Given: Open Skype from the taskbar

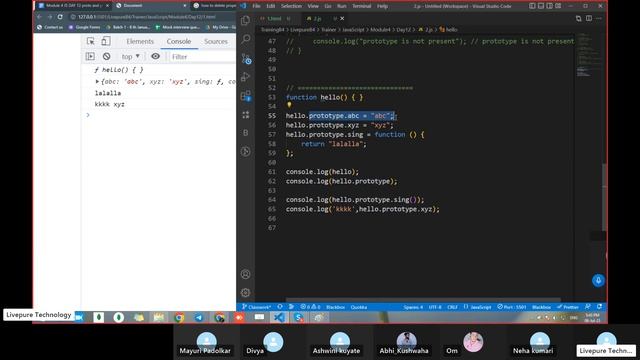Looking at the screenshot, I should (x=299, y=317).
